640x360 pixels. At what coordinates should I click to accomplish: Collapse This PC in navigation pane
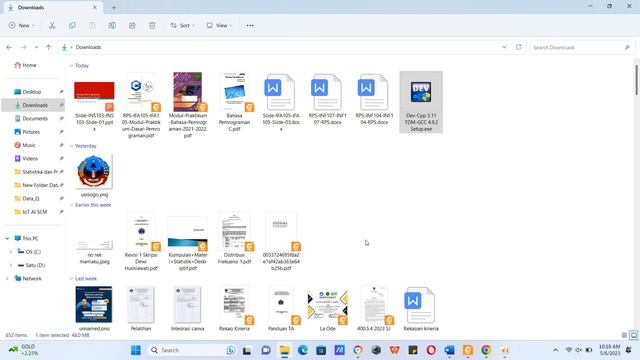click(x=7, y=238)
